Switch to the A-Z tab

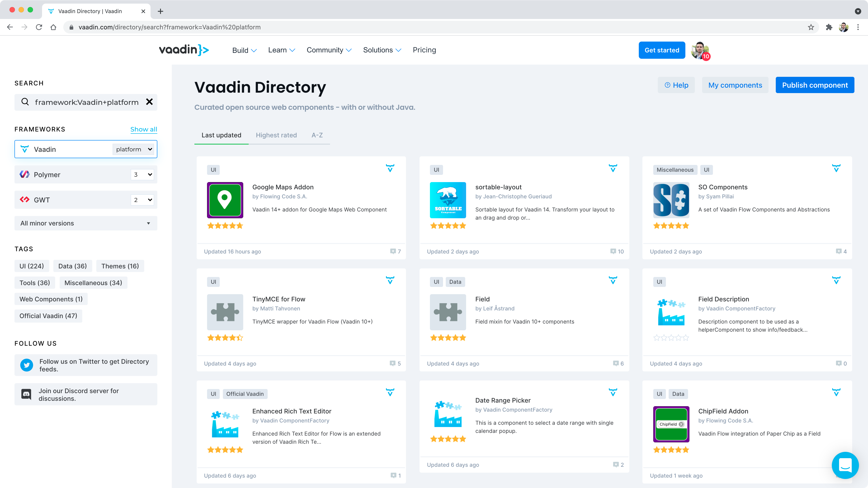coord(316,135)
